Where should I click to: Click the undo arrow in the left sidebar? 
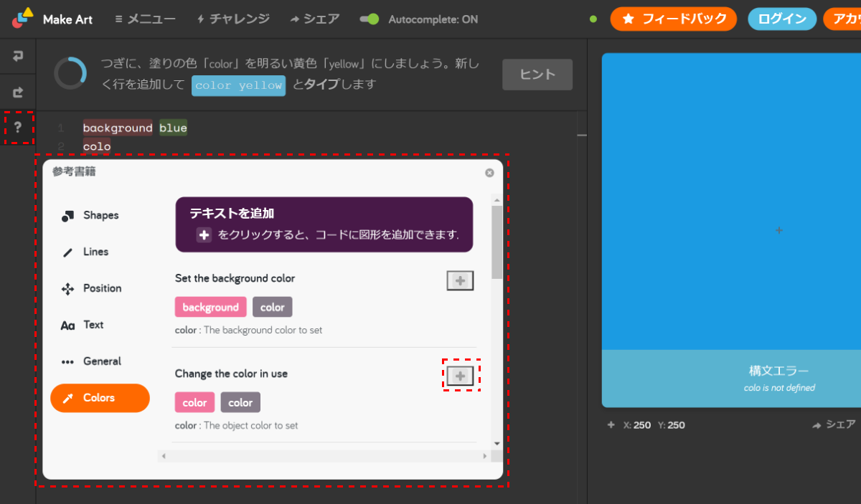point(17,56)
